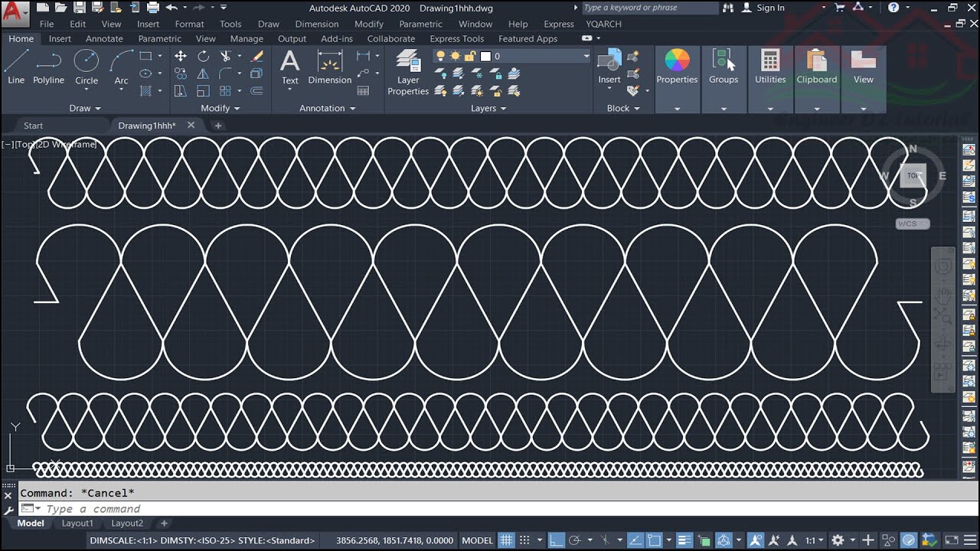The image size is (980, 551).
Task: Click the Rectangular Array tool
Action: 225,91
